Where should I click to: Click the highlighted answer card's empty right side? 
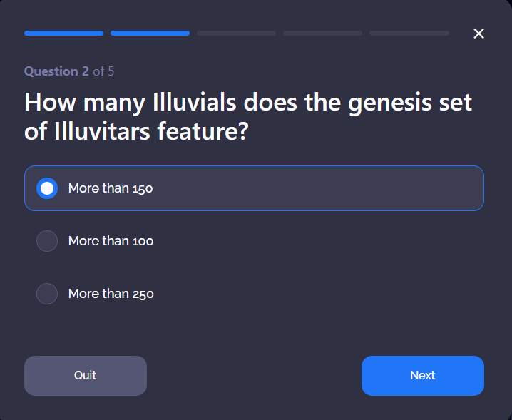coord(357,188)
